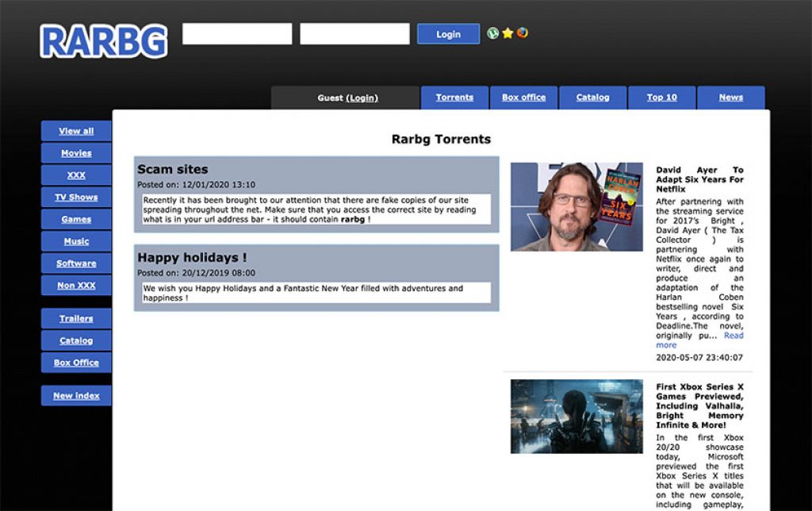Click First Xbox Series X Games headline
Image resolution: width=812 pixels, height=511 pixels.
[699, 405]
